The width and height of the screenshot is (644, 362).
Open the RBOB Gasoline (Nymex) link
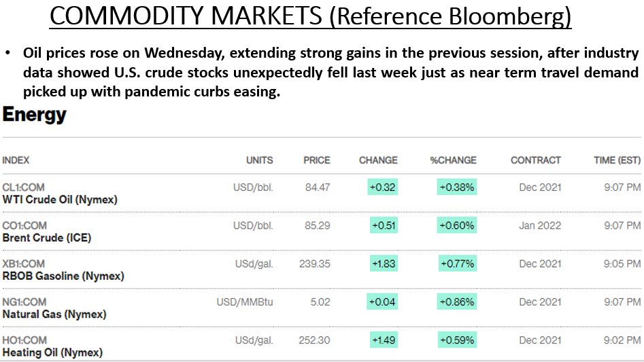[x=63, y=276]
